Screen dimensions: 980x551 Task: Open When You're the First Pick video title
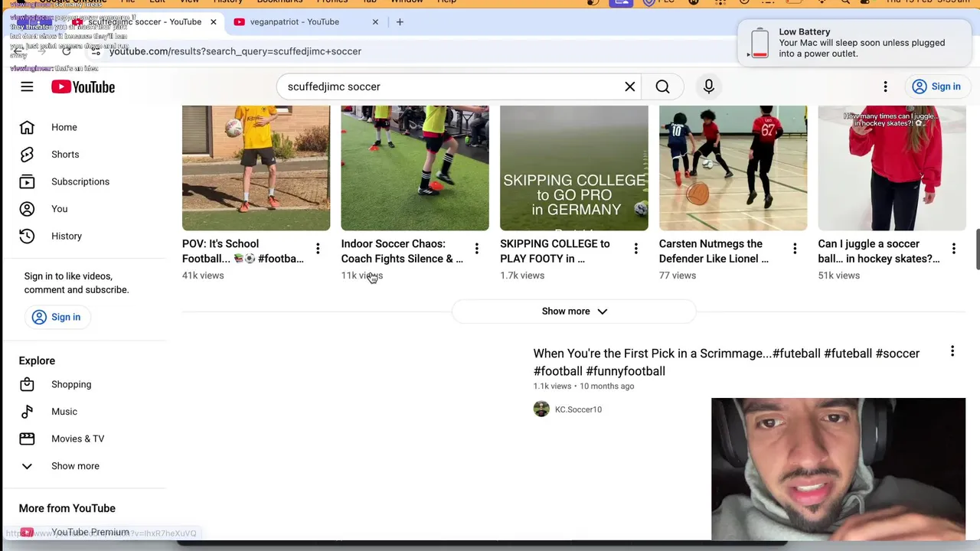click(x=727, y=362)
